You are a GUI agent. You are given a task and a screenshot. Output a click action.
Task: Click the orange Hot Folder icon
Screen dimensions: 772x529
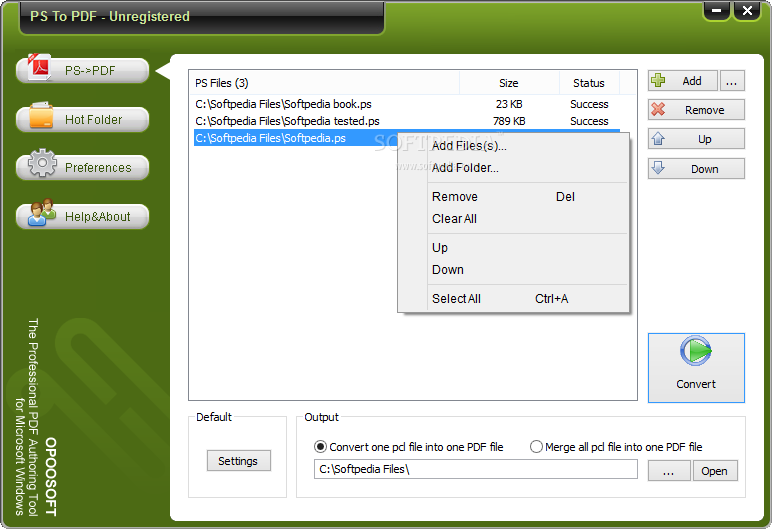pyautogui.click(x=41, y=115)
